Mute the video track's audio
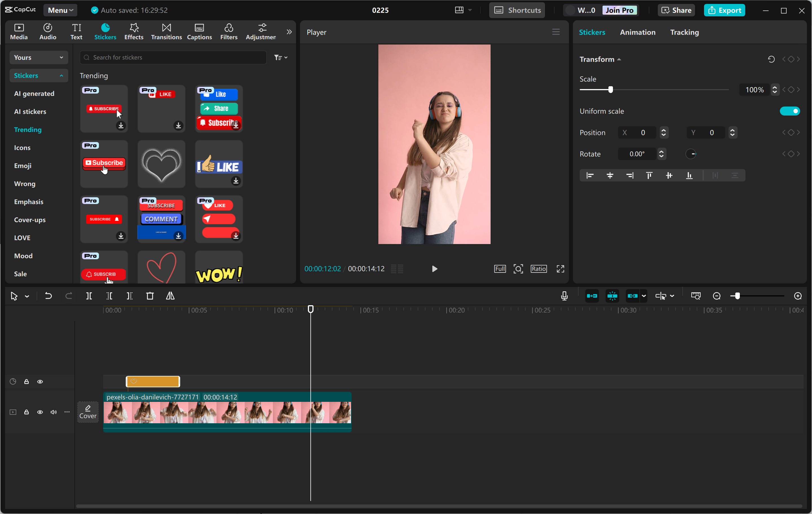Image resolution: width=812 pixels, height=514 pixels. coord(53,412)
